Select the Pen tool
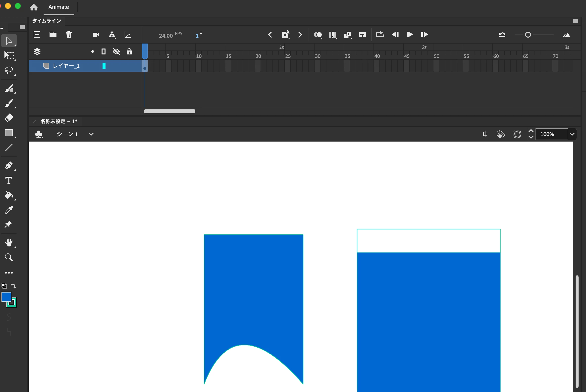The image size is (586, 392). [x=9, y=166]
